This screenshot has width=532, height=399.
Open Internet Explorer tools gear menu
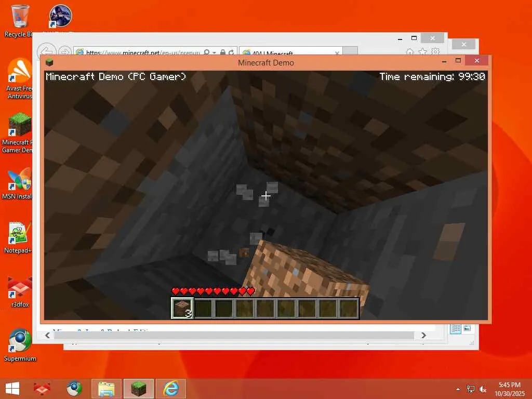[x=435, y=52]
